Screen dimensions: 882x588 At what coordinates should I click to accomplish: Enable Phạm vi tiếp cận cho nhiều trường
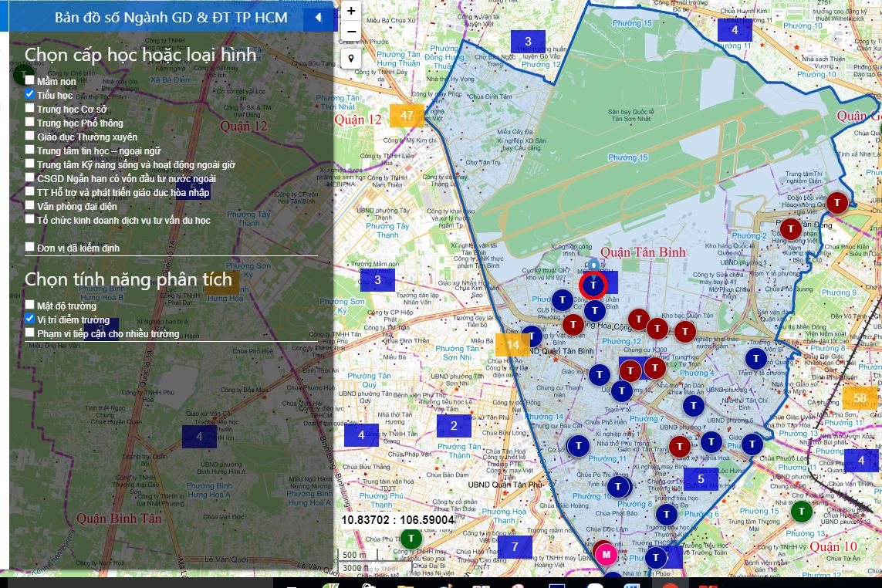tap(30, 333)
